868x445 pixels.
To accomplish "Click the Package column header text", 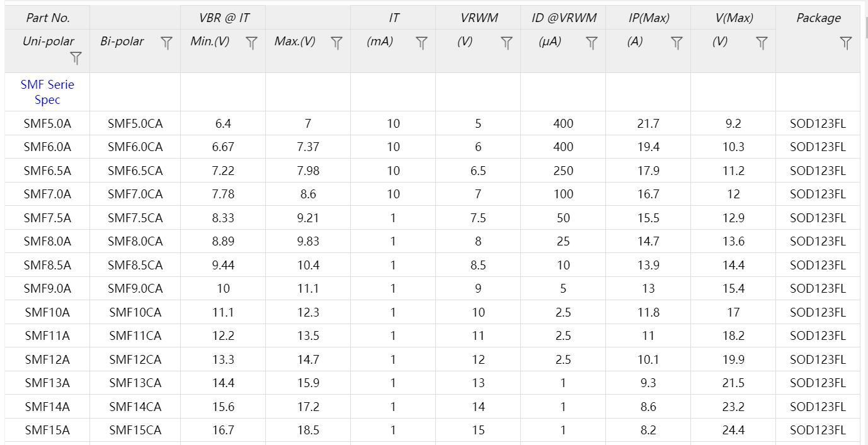I will tap(818, 18).
